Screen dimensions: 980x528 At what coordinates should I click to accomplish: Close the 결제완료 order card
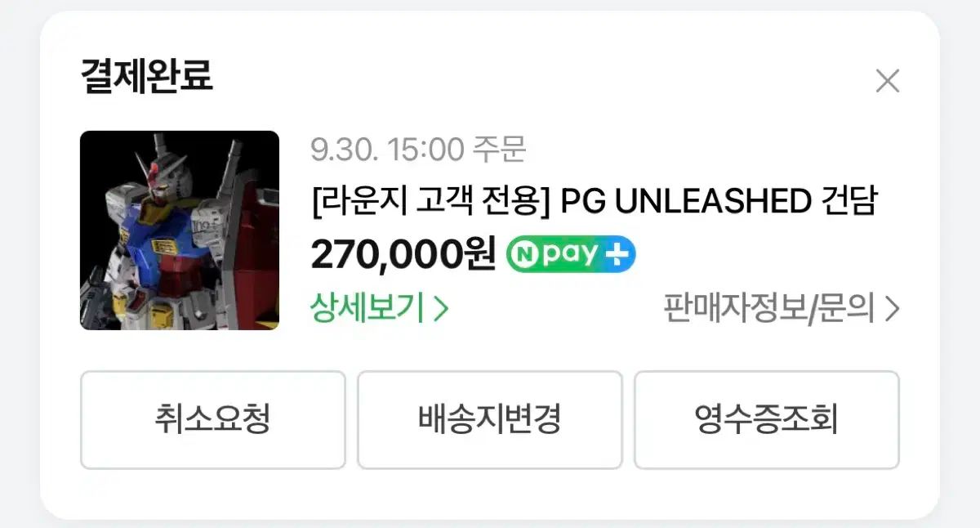click(887, 81)
